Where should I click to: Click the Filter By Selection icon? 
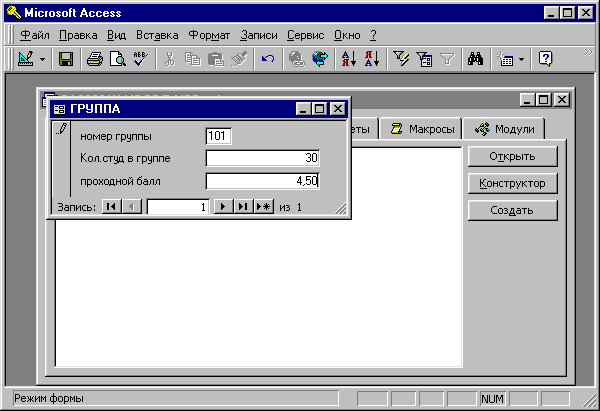tap(401, 59)
